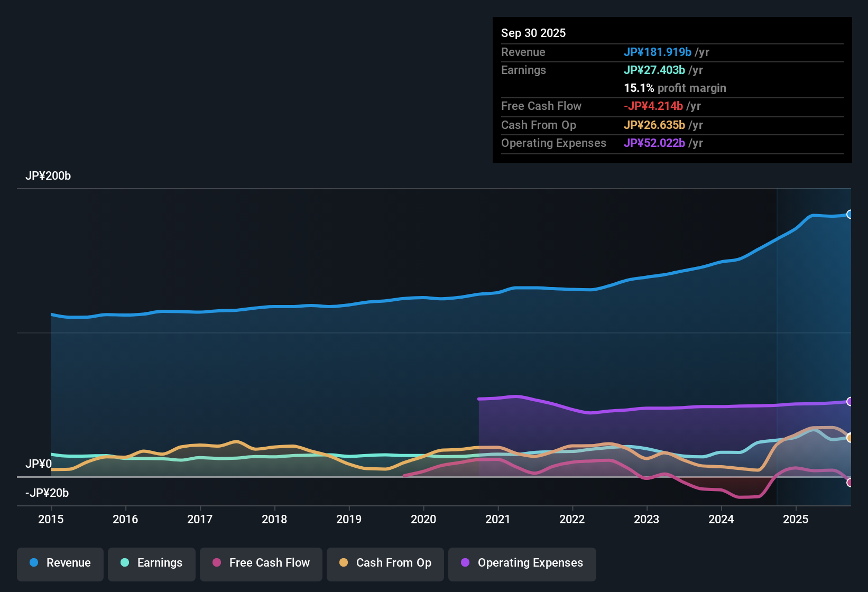
Task: Open the Free Cash Flow legend item
Action: (261, 563)
